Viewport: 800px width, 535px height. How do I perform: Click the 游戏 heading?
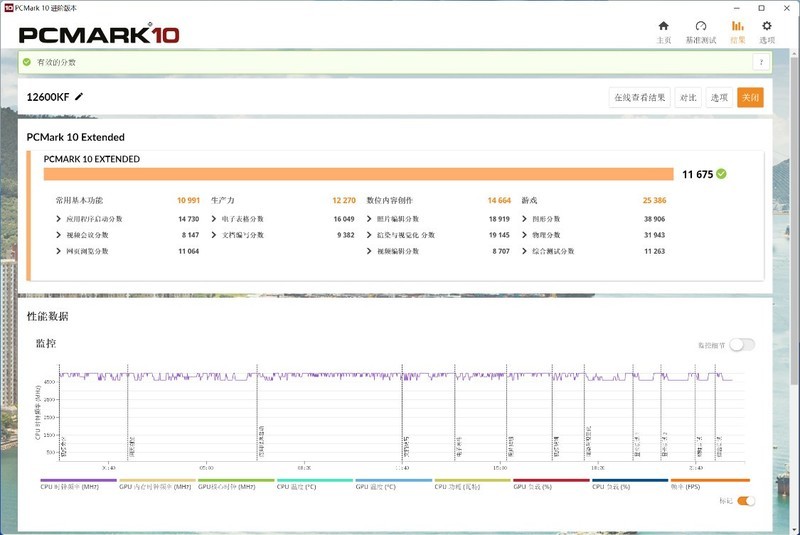(x=529, y=200)
